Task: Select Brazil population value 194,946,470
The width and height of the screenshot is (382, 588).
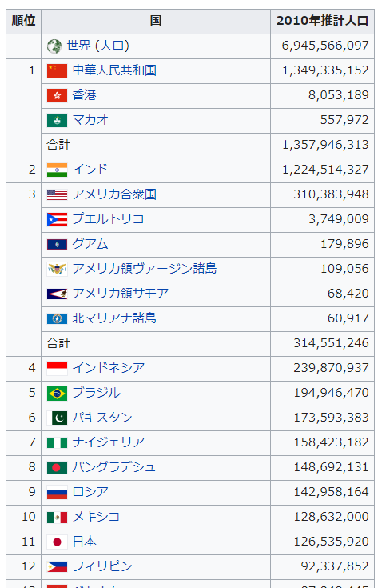Action: [331, 393]
